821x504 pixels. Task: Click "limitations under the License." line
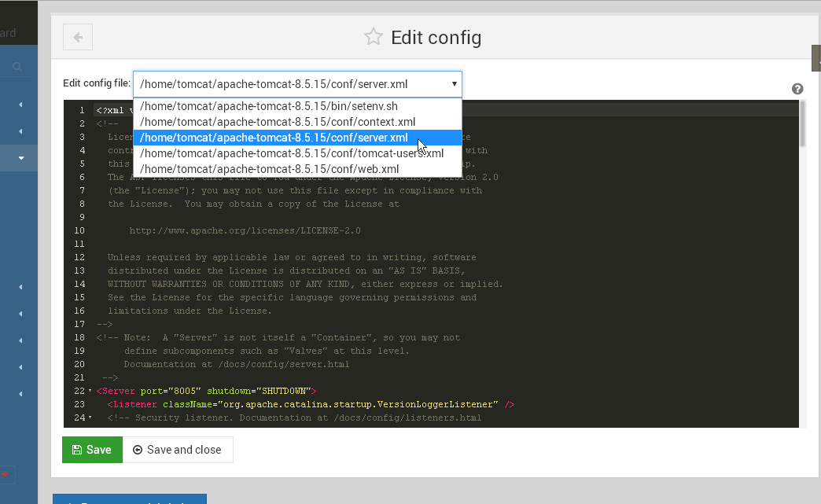(190, 311)
